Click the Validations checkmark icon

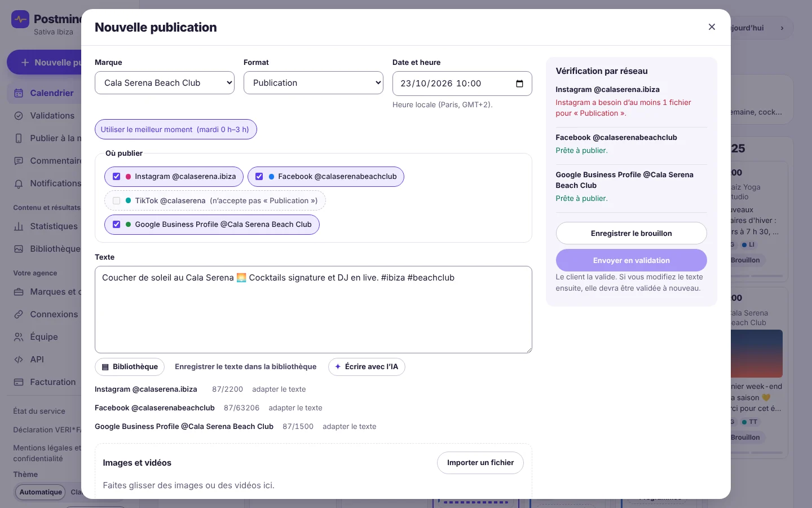19,116
